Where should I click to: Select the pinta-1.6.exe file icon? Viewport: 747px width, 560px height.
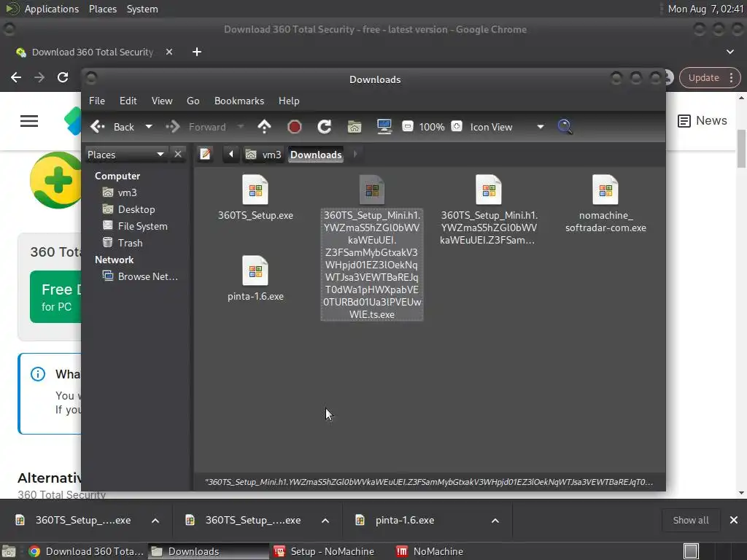click(255, 271)
